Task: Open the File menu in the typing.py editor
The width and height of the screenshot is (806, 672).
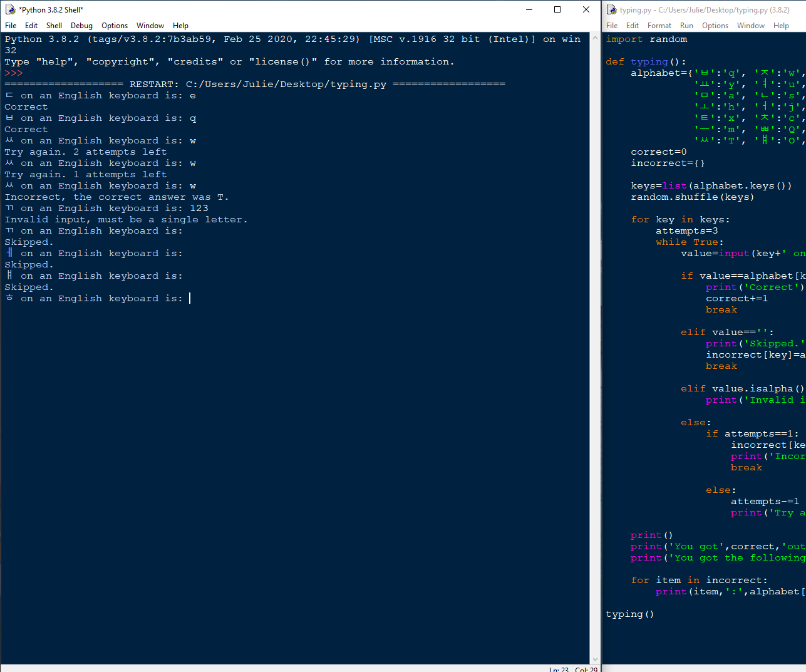Action: coord(611,26)
